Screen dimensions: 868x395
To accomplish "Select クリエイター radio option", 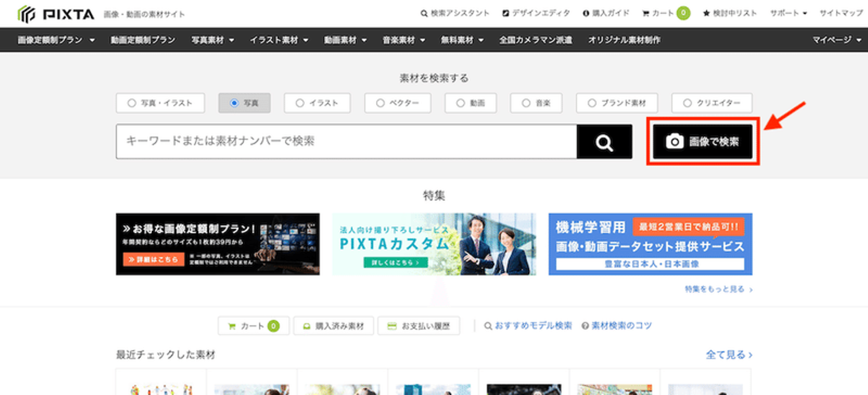I will (x=712, y=103).
